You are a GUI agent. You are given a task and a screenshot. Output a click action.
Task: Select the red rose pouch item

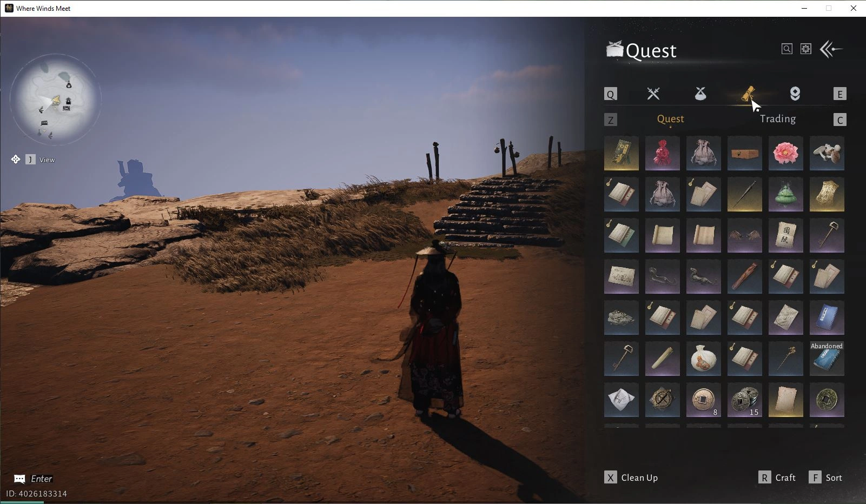(662, 153)
